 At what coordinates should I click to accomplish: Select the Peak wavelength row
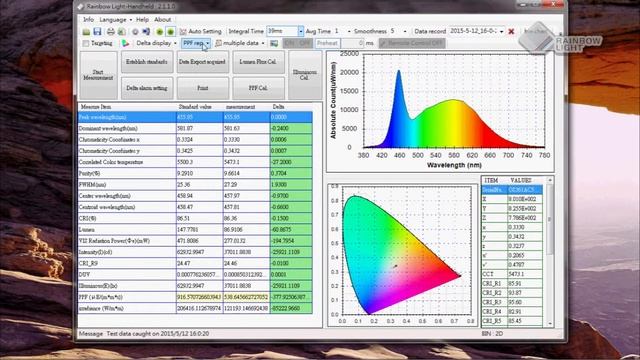pyautogui.click(x=195, y=117)
